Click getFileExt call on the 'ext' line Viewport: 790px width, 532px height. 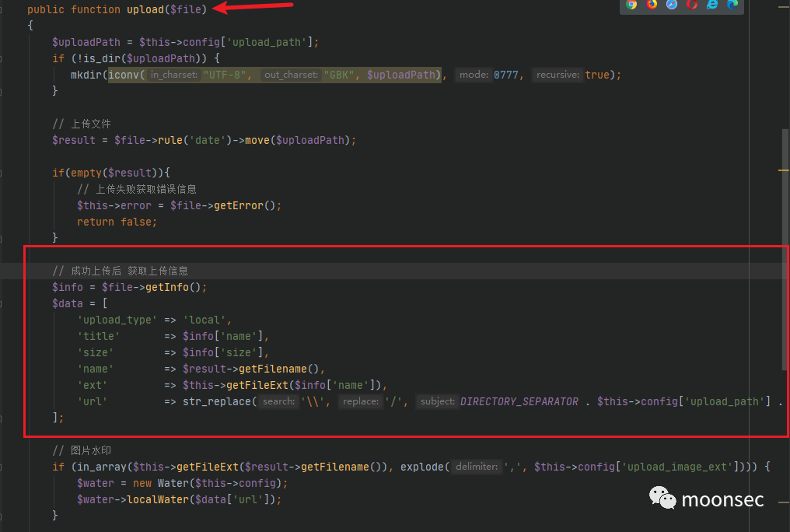pyautogui.click(x=257, y=386)
